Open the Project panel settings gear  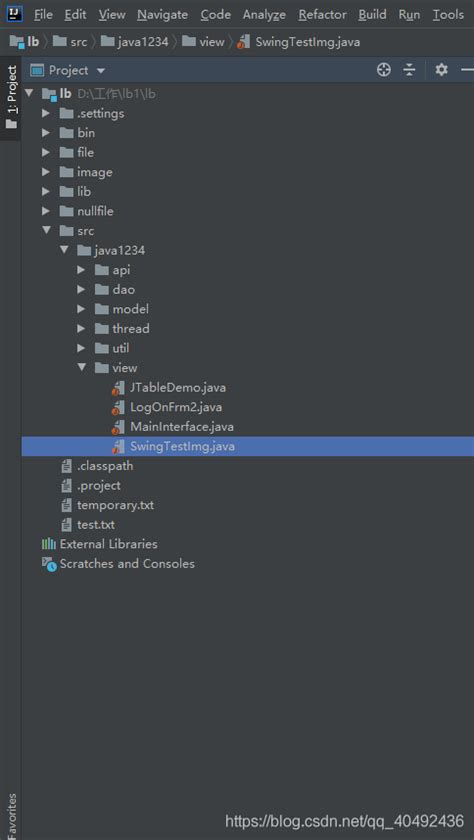click(441, 70)
